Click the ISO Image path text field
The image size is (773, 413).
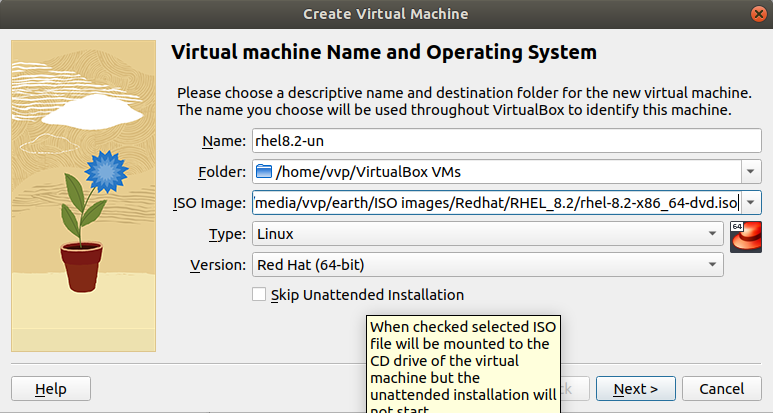click(497, 203)
